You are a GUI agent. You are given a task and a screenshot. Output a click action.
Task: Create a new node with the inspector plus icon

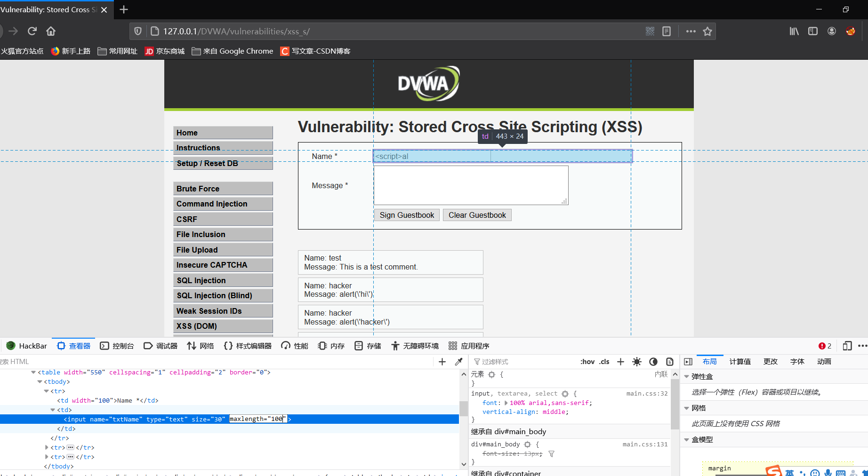click(x=442, y=362)
